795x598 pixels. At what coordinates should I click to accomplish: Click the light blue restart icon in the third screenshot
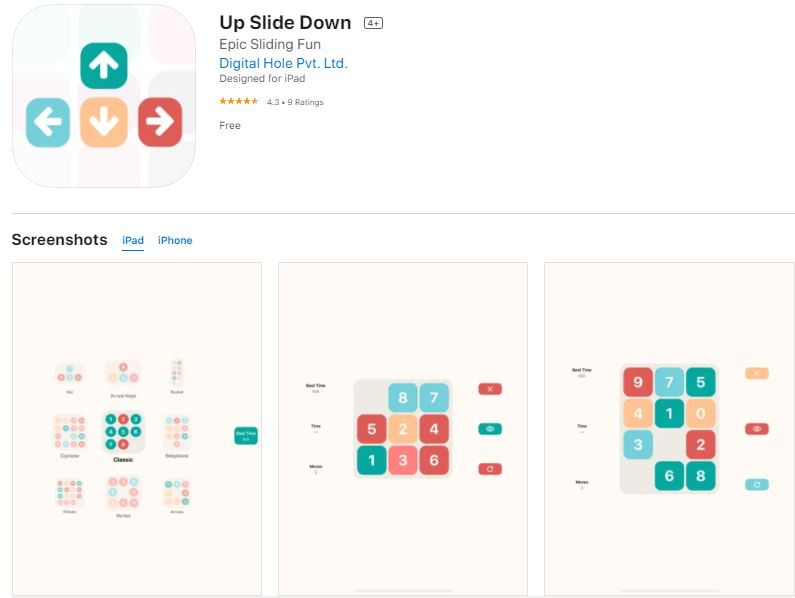point(756,485)
